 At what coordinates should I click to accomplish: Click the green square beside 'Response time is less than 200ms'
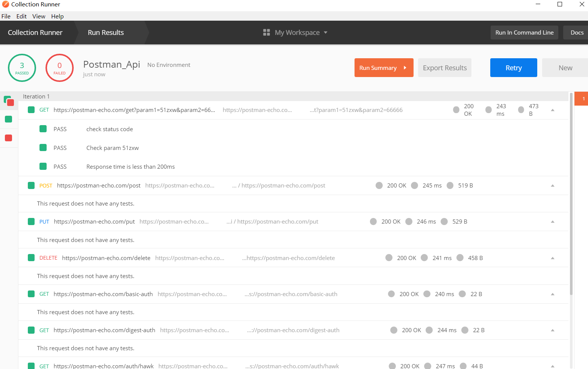(x=43, y=166)
